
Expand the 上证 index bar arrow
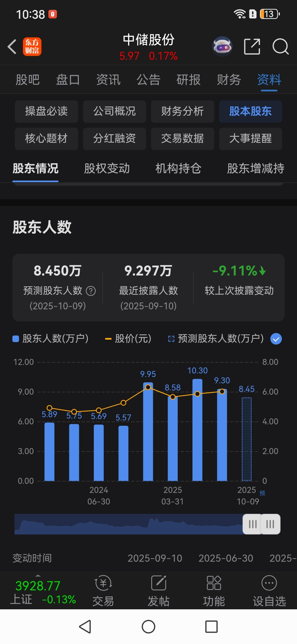(x=38, y=576)
